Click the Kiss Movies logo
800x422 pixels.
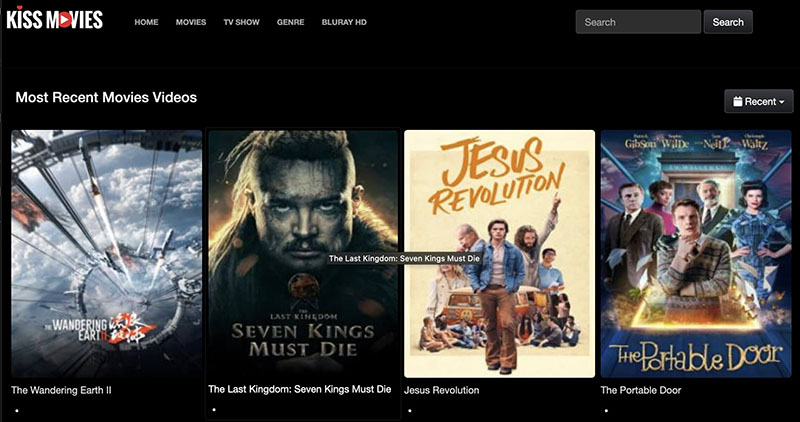click(x=54, y=20)
